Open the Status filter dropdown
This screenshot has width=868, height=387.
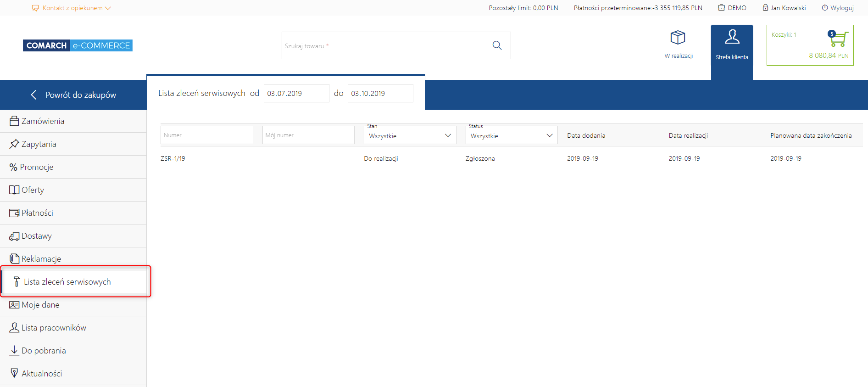[512, 135]
